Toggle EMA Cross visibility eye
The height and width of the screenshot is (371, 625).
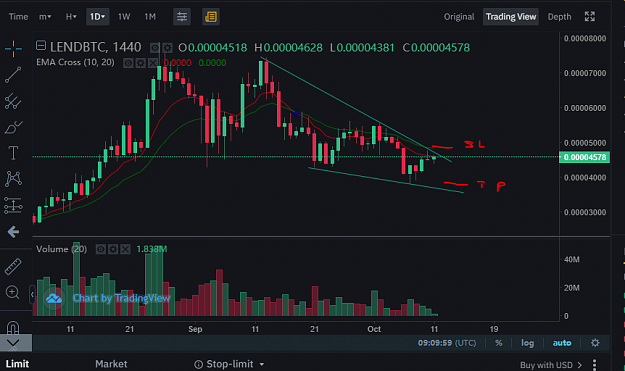(128, 63)
